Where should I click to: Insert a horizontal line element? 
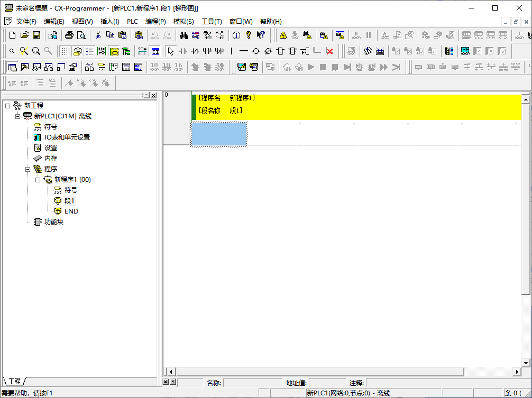pos(244,51)
